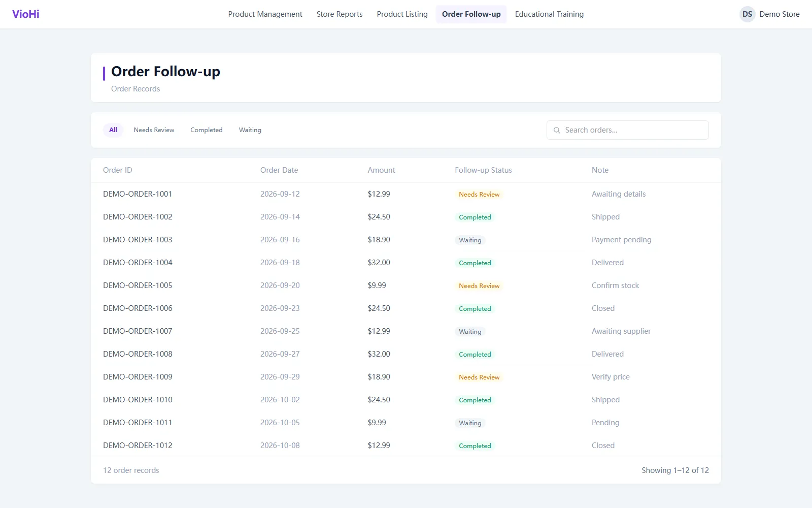Click the $32.00 amount for DEMO-ORDER-1008
The height and width of the screenshot is (508, 812).
pos(379,354)
